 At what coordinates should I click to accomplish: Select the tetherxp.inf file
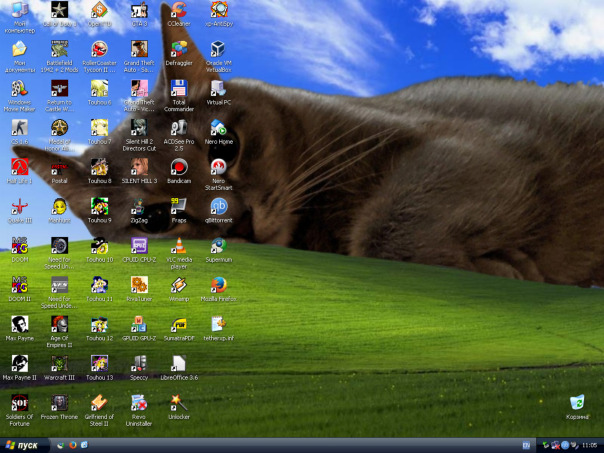218,325
